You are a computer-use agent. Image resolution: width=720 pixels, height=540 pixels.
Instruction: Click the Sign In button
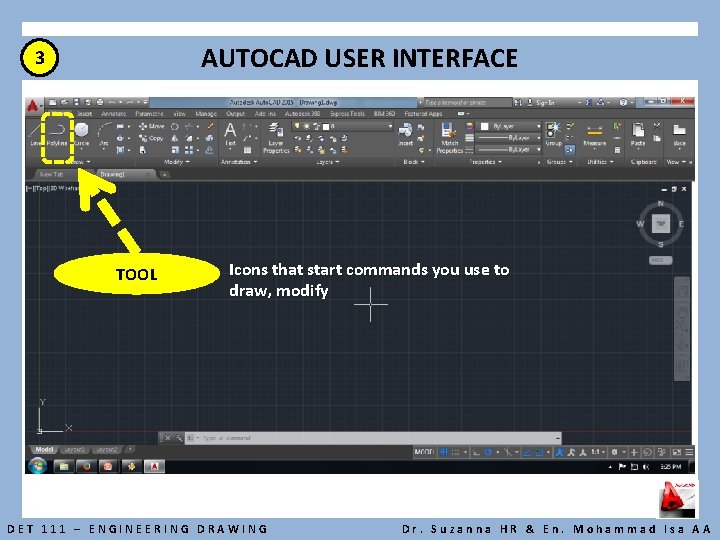pos(540,102)
